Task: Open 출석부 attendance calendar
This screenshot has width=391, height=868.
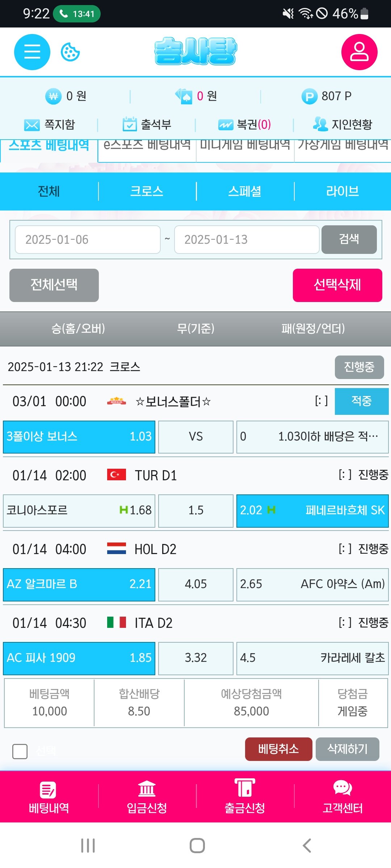Action: [147, 125]
